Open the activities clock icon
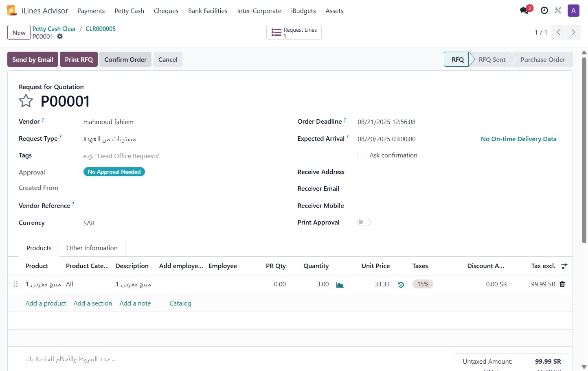 pos(544,11)
